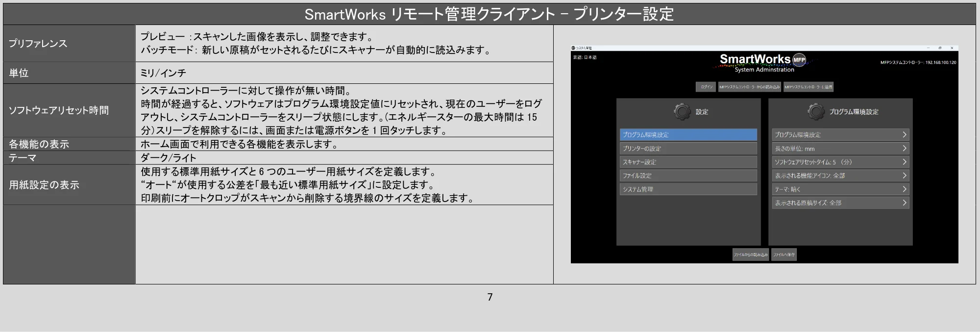This screenshot has height=332, width=980.
Task: Click the ログイン button
Action: 706,87
